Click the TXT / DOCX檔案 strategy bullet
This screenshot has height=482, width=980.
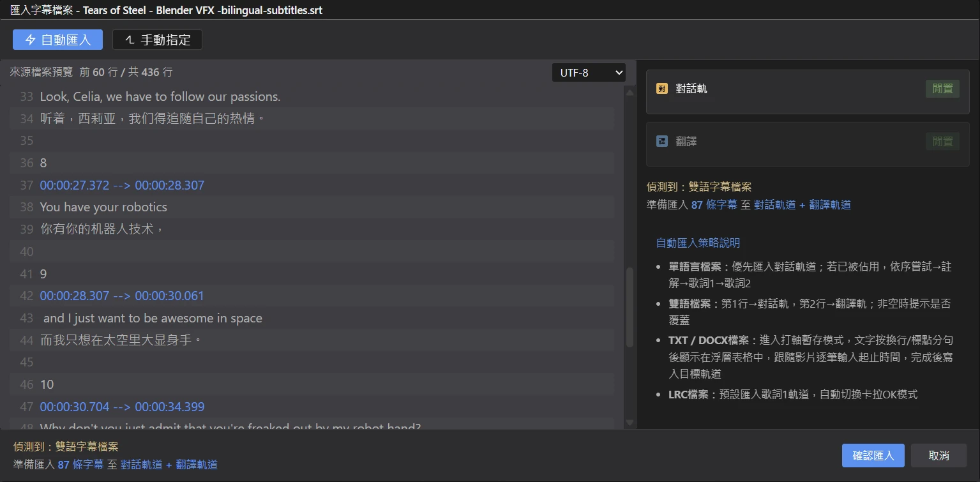pos(810,356)
